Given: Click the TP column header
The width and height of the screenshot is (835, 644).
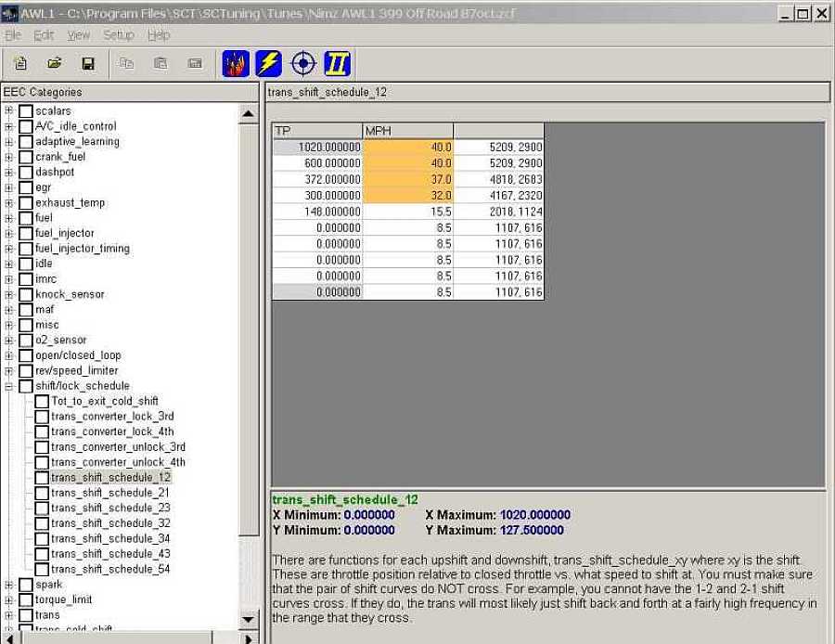Looking at the screenshot, I should [x=317, y=131].
